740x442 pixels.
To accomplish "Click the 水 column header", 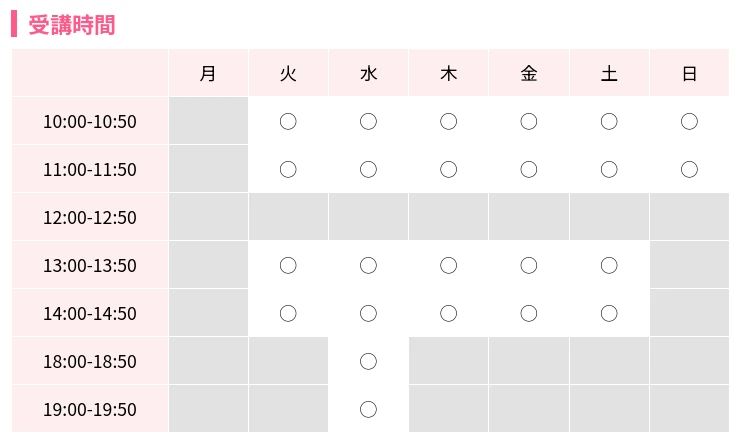I will (x=368, y=73).
